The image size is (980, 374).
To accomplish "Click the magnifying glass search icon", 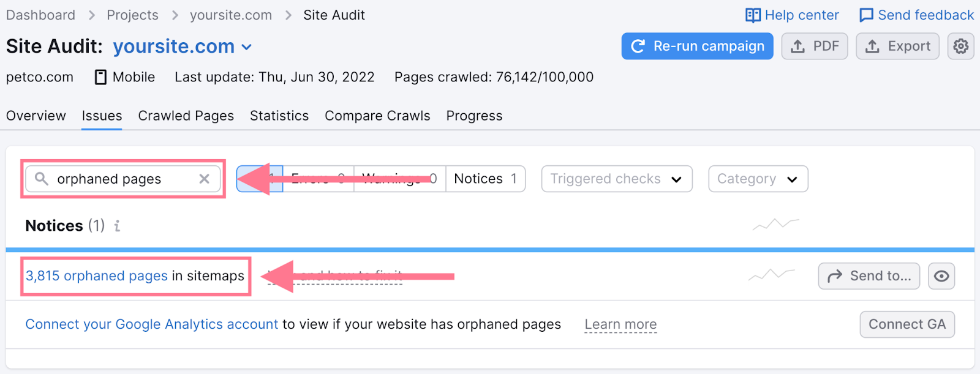I will click(42, 179).
